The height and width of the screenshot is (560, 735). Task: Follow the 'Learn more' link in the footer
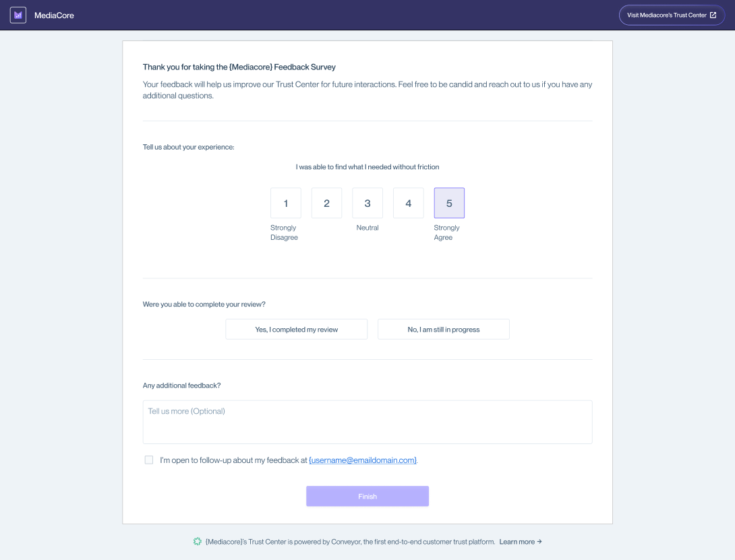click(519, 541)
